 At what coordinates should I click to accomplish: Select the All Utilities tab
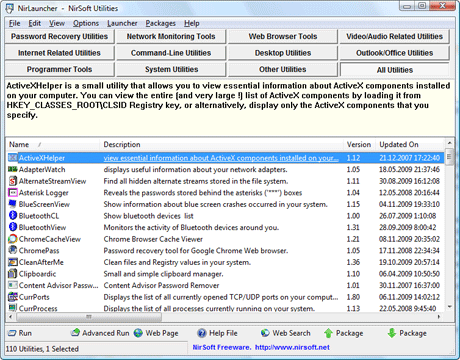point(395,70)
